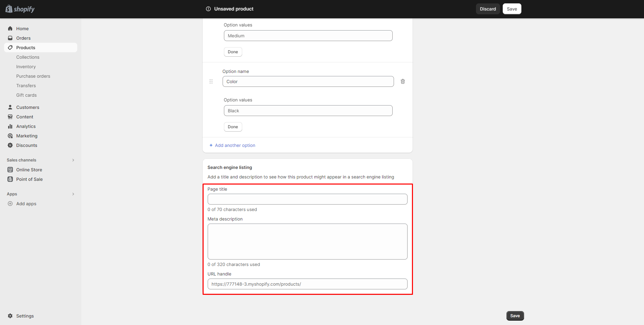Click Save button in top bar
The image size is (644, 325).
(512, 9)
